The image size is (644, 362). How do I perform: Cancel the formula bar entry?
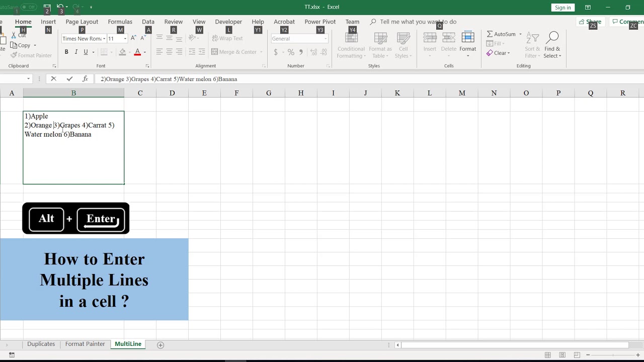pyautogui.click(x=53, y=79)
